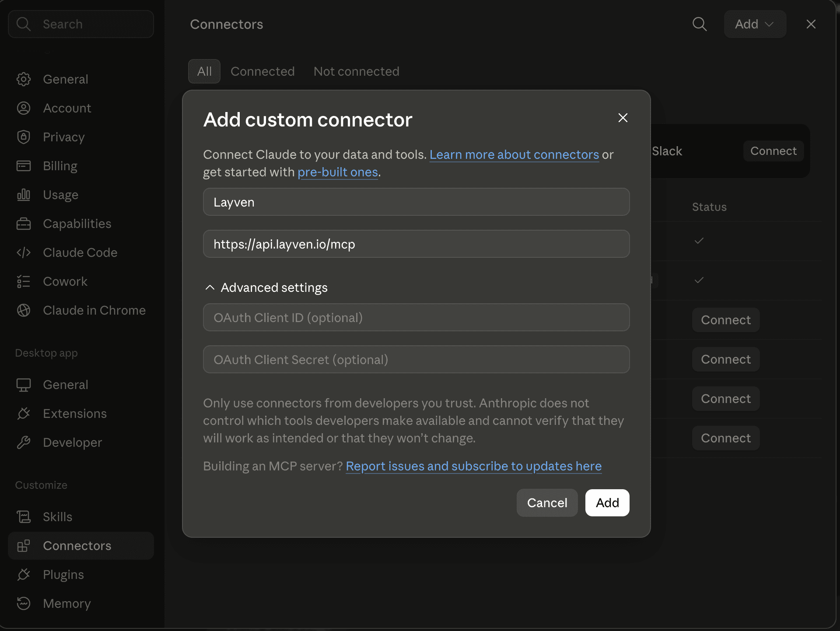The height and width of the screenshot is (631, 840).
Task: Close the Add custom connector dialog
Action: [623, 118]
